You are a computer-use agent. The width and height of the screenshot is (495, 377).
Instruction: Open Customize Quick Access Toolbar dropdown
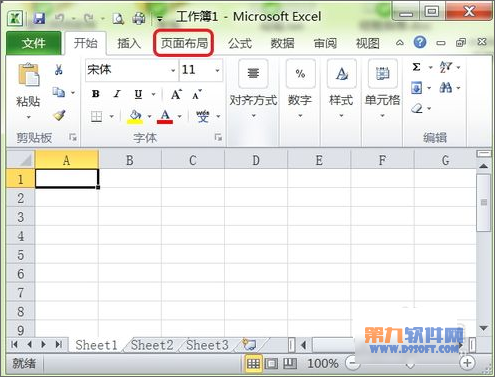160,19
